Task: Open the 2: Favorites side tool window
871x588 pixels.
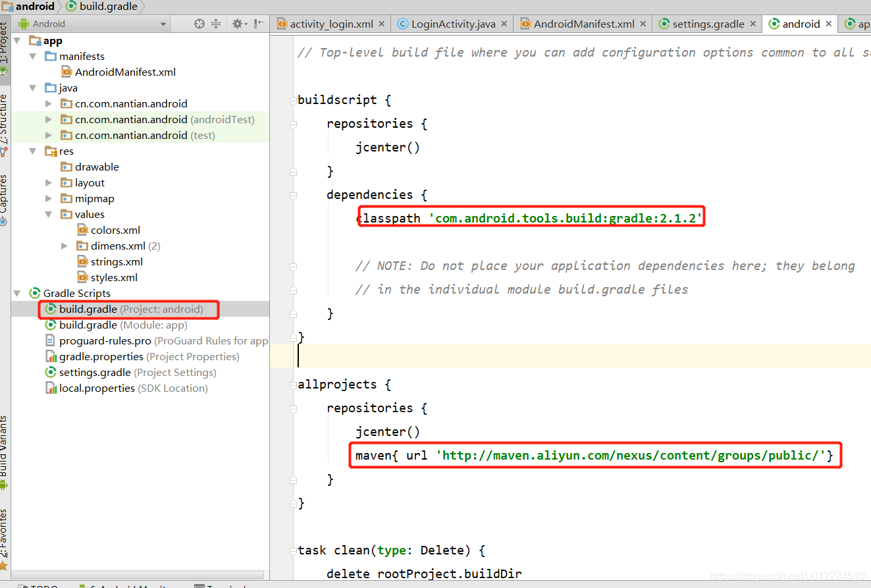Action: [4, 539]
